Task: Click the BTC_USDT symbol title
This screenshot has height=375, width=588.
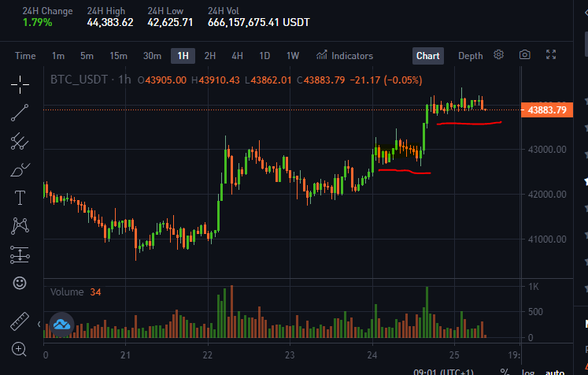Action: coord(79,80)
